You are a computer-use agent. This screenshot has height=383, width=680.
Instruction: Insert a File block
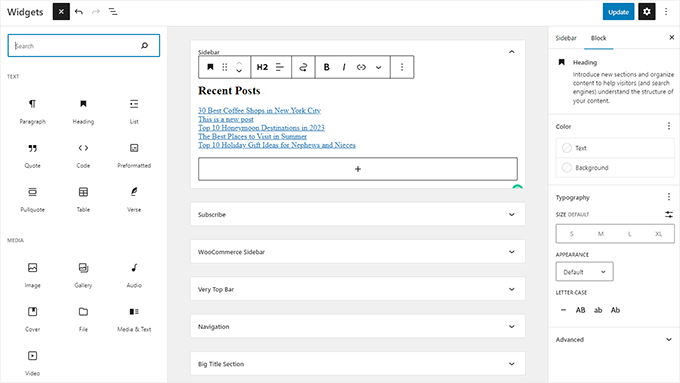pos(83,319)
